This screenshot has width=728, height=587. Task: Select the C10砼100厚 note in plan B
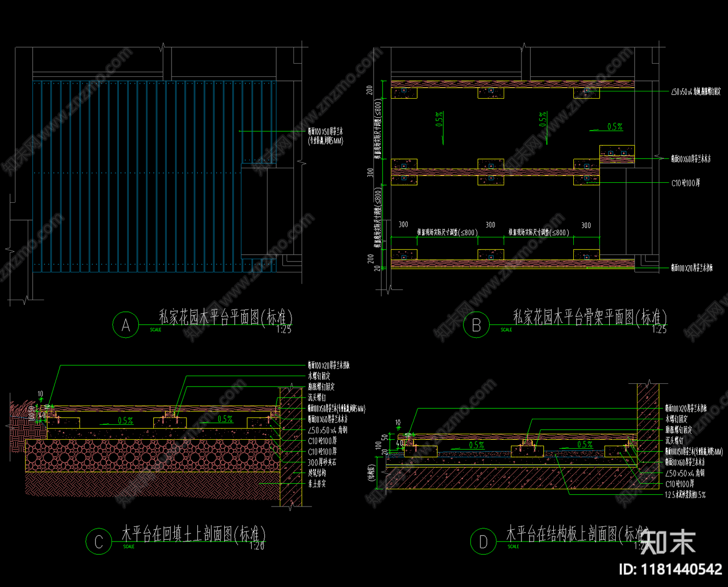click(686, 183)
